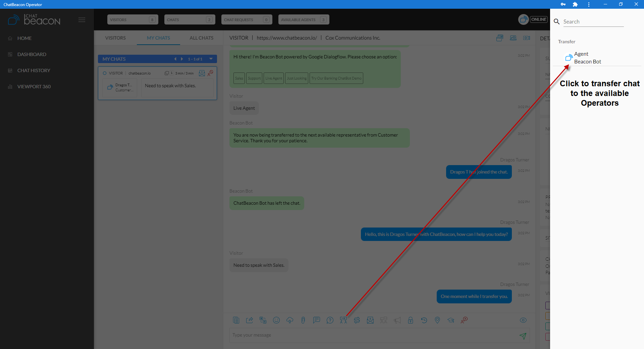Click the second chat header monitor icon
Image resolution: width=644 pixels, height=349 pixels.
[x=513, y=38]
